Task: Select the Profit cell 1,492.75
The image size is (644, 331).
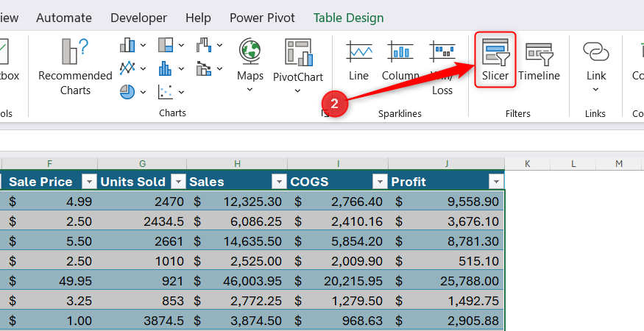Action: 447,301
